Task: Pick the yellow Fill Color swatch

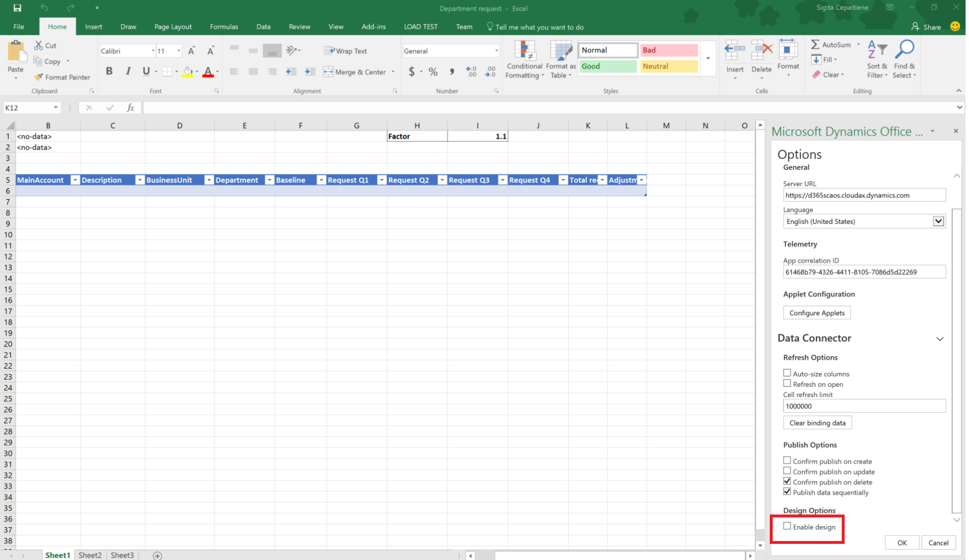Action: [x=188, y=72]
